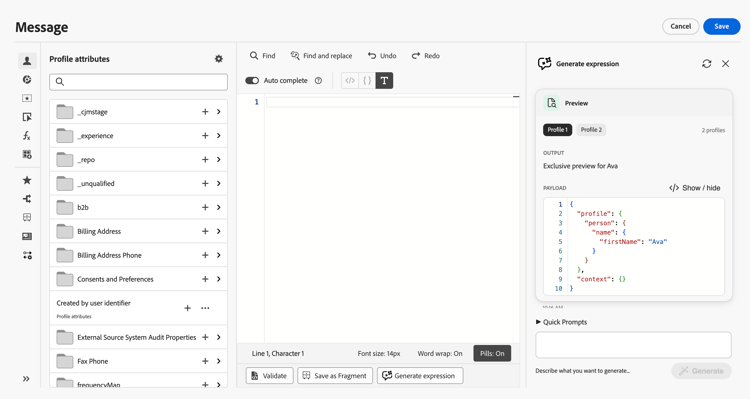Switch to HTML code mode icon
Screen dimensions: 750x399
(350, 80)
